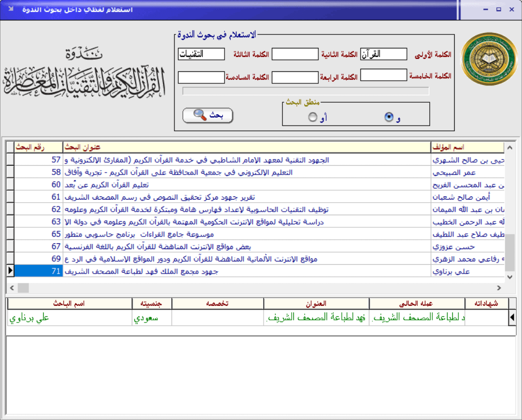Click author cell علي برناوي in results grid
This screenshot has height=420, width=522.
(467, 271)
